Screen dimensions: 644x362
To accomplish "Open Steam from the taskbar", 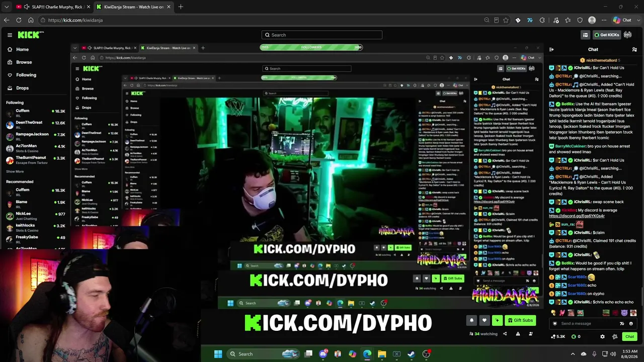I will tap(411, 354).
